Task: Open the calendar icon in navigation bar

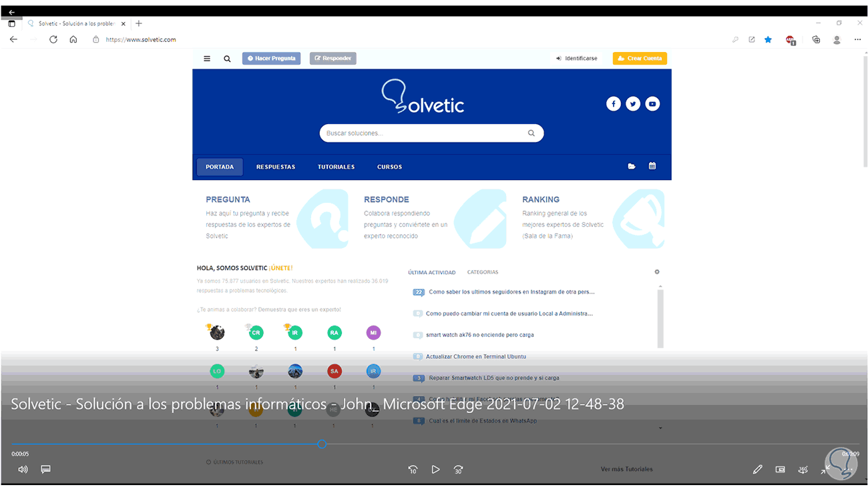Action: (x=652, y=166)
